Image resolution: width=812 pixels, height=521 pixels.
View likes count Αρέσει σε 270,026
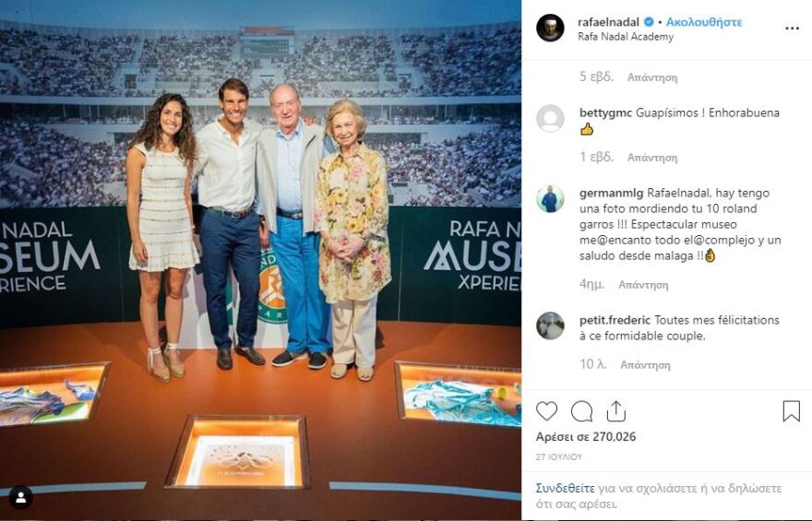click(586, 437)
